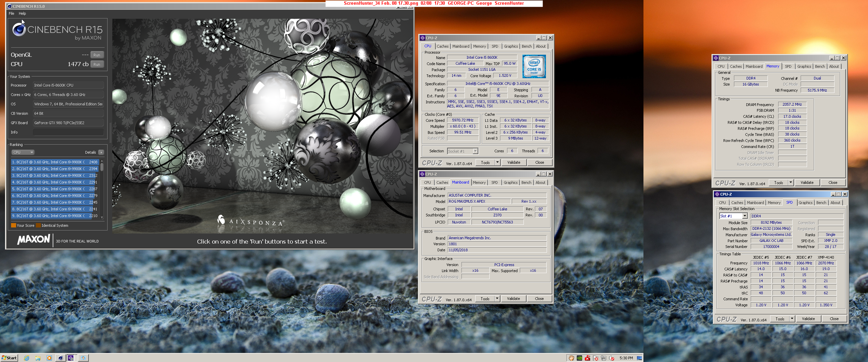
Task: Click the empty Info field
Action: [x=68, y=132]
